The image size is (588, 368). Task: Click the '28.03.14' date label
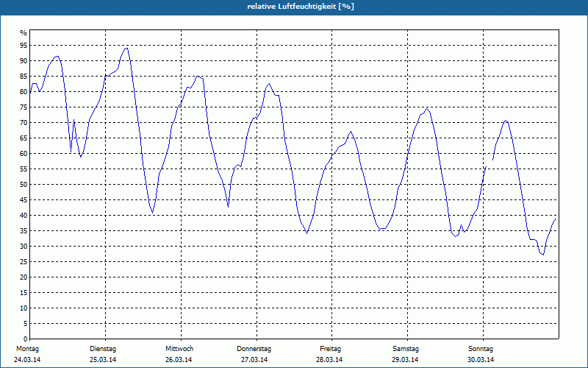(329, 360)
